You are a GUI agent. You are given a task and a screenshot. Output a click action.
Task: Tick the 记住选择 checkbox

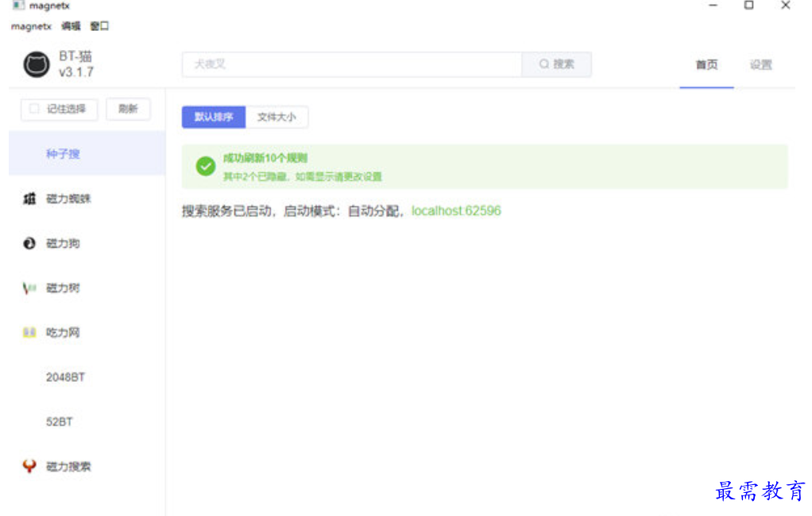(x=34, y=109)
